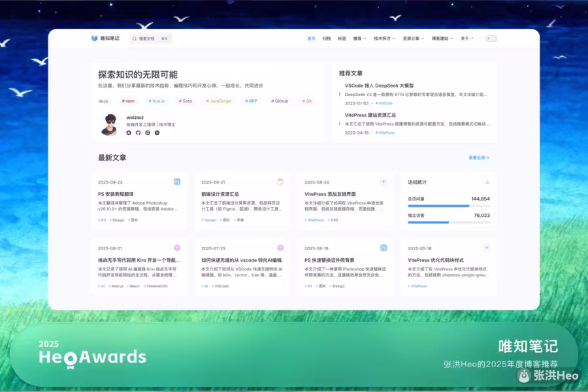Click the 总访问量 progress bar
The height and width of the screenshot is (392, 588).
tap(448, 206)
